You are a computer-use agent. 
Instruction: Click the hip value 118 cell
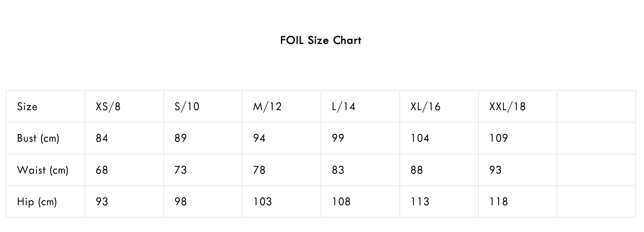pos(499,202)
